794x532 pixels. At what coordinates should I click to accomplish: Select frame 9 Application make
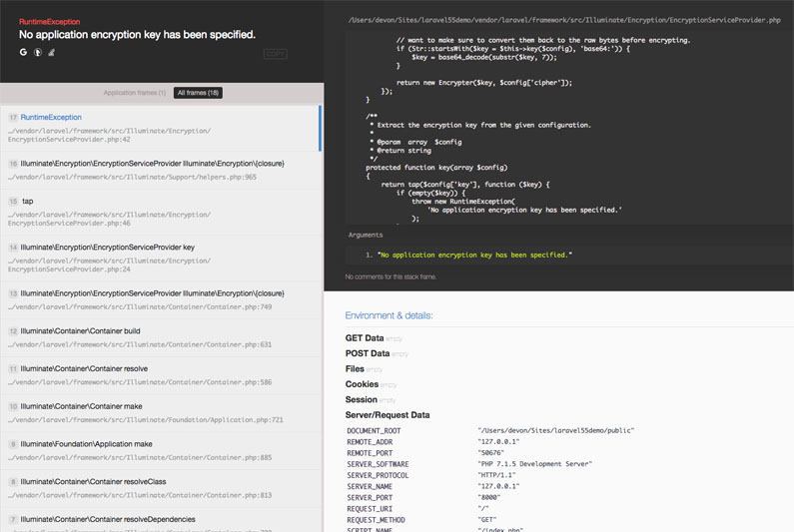pos(162,450)
